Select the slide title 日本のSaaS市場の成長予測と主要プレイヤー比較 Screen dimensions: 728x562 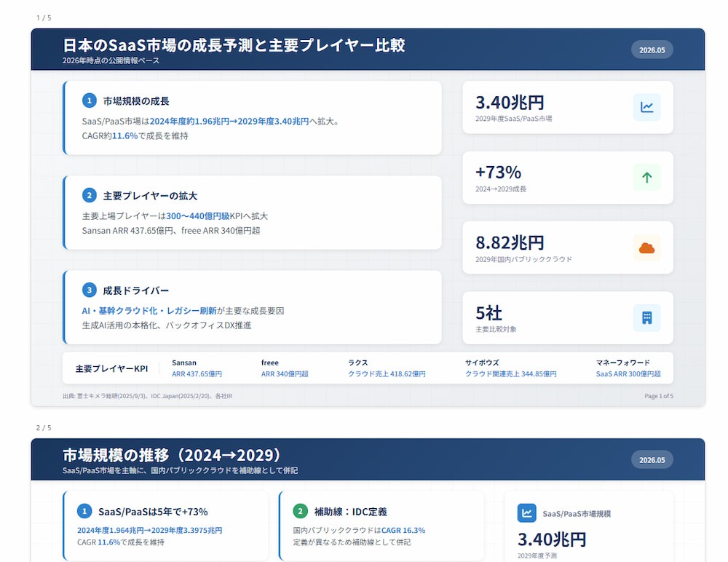click(234, 45)
